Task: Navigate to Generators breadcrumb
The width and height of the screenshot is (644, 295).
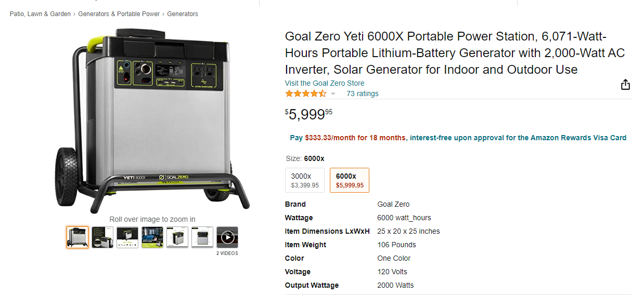Action: click(183, 14)
